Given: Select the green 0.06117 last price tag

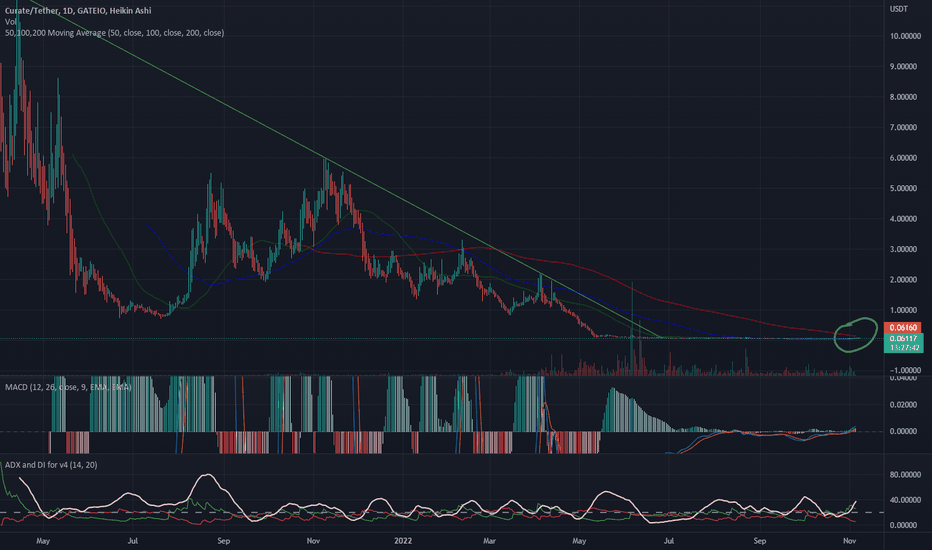Looking at the screenshot, I should (x=903, y=338).
